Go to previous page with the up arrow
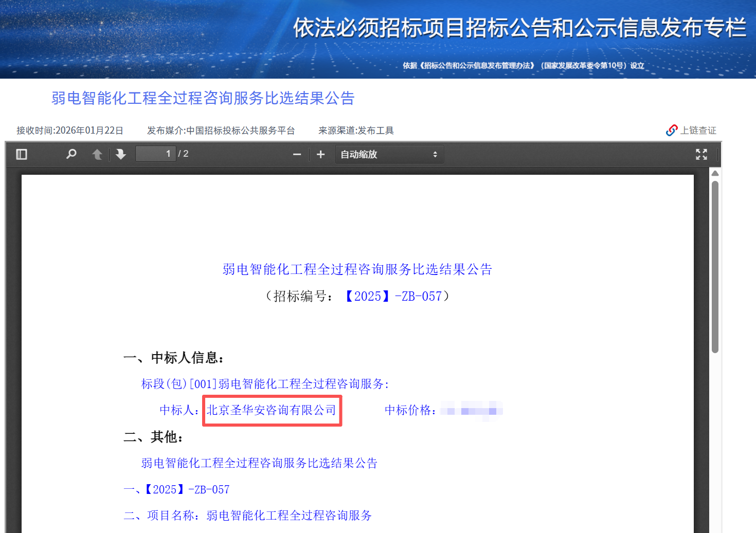 pos(97,154)
